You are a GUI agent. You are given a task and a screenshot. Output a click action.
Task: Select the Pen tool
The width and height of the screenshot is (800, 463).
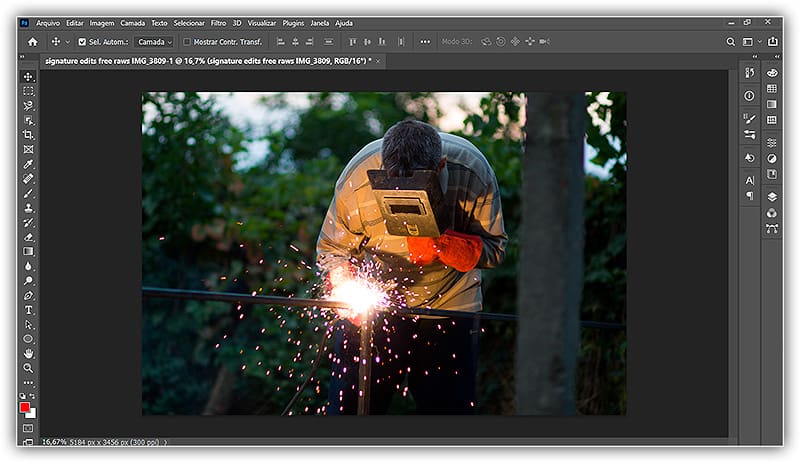coord(28,296)
